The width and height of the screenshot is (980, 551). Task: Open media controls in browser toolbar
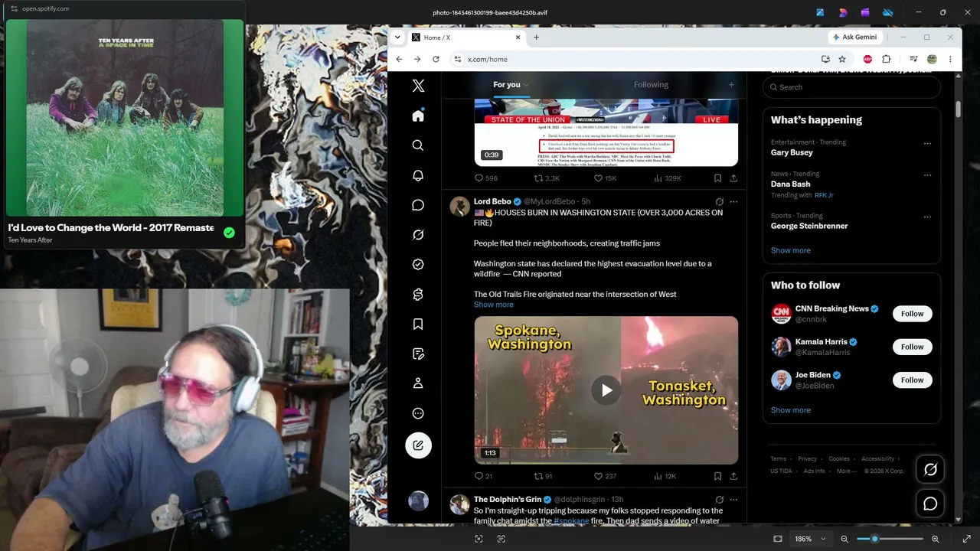[913, 59]
